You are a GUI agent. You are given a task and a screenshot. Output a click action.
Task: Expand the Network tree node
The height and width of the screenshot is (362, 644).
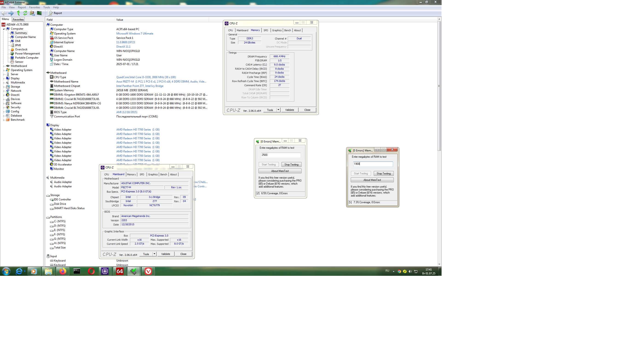pos(4,91)
